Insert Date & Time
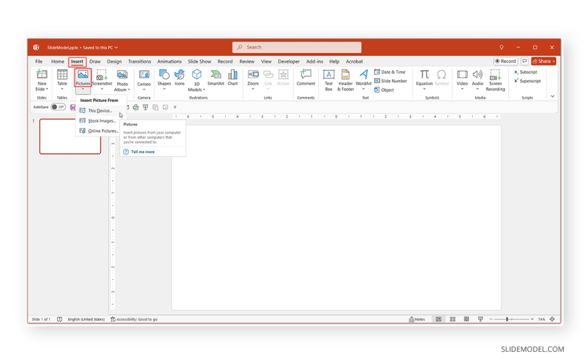588x364 pixels. (390, 72)
